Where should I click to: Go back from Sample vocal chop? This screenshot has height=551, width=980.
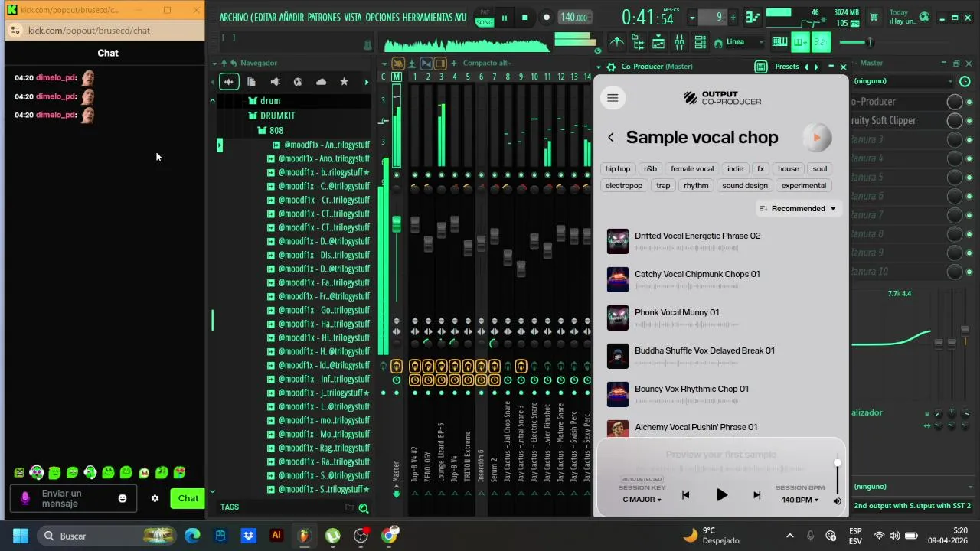click(x=610, y=138)
